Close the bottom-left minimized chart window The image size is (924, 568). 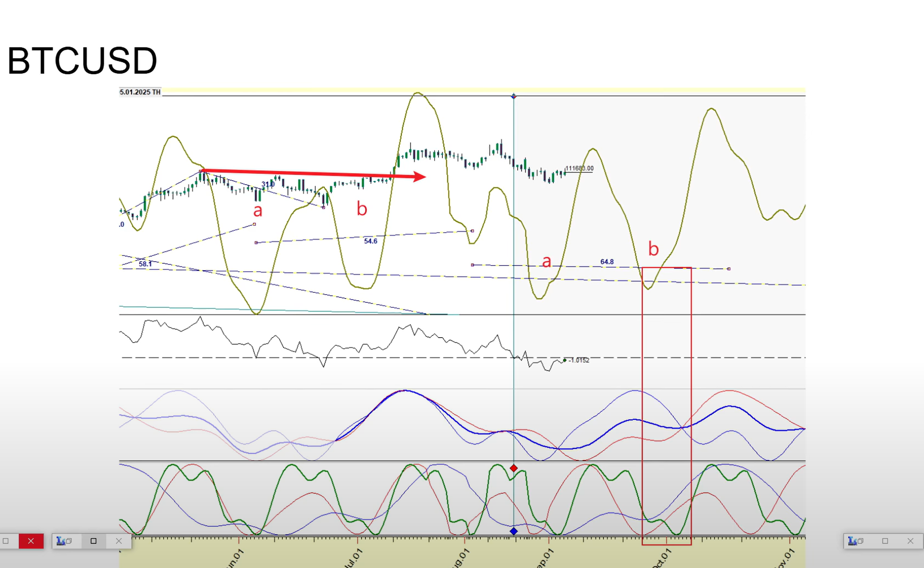pyautogui.click(x=119, y=541)
